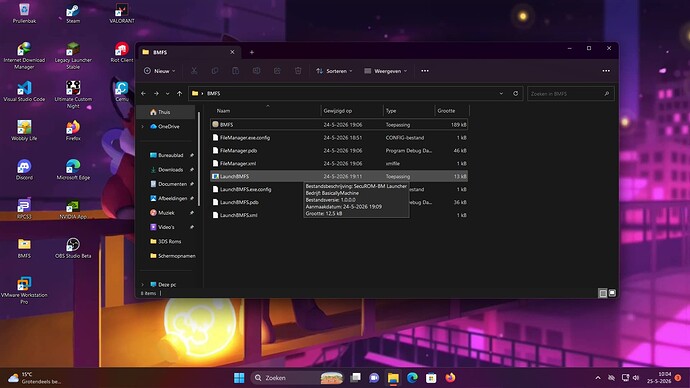This screenshot has height=388, width=690.
Task: Click the Copy toolbar icon in Explorer
Action: (x=215, y=71)
